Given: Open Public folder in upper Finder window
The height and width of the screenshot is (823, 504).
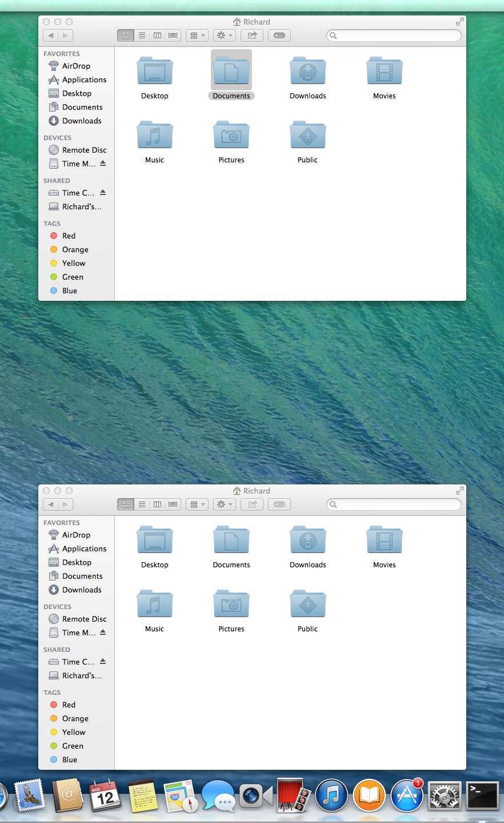Looking at the screenshot, I should click(x=308, y=135).
